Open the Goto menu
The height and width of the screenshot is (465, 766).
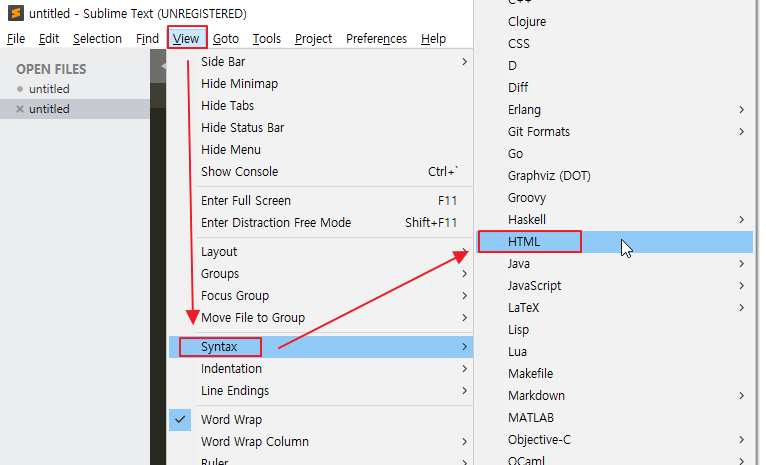[226, 39]
